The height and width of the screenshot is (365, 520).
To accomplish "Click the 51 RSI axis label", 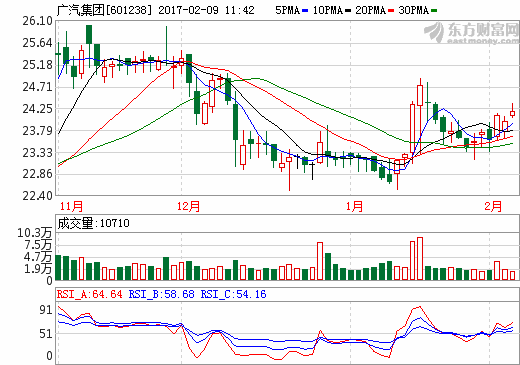I will point(46,334).
